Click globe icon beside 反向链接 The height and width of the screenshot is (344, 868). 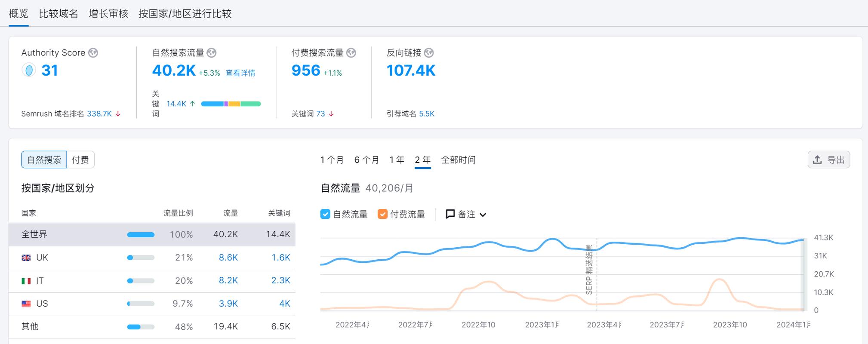(x=428, y=53)
